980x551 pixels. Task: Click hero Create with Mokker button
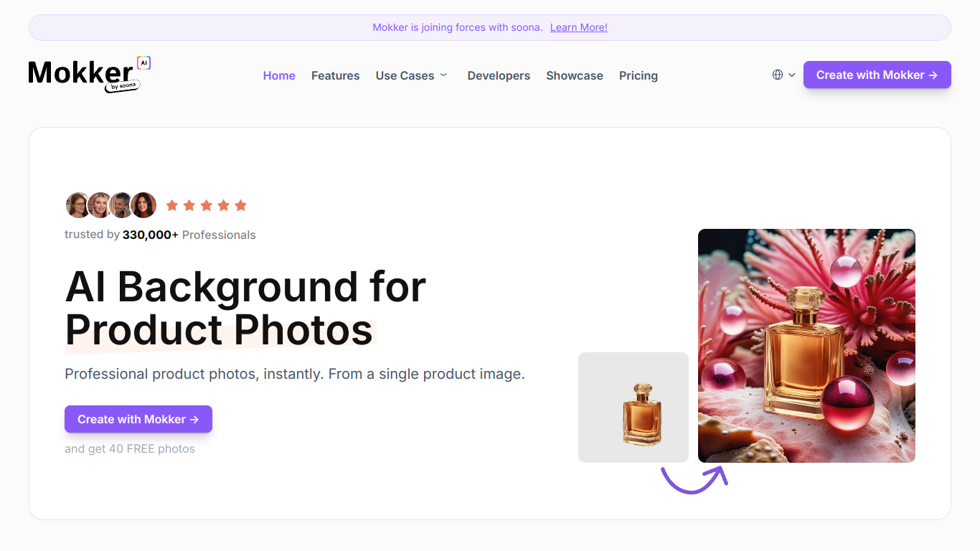(138, 419)
